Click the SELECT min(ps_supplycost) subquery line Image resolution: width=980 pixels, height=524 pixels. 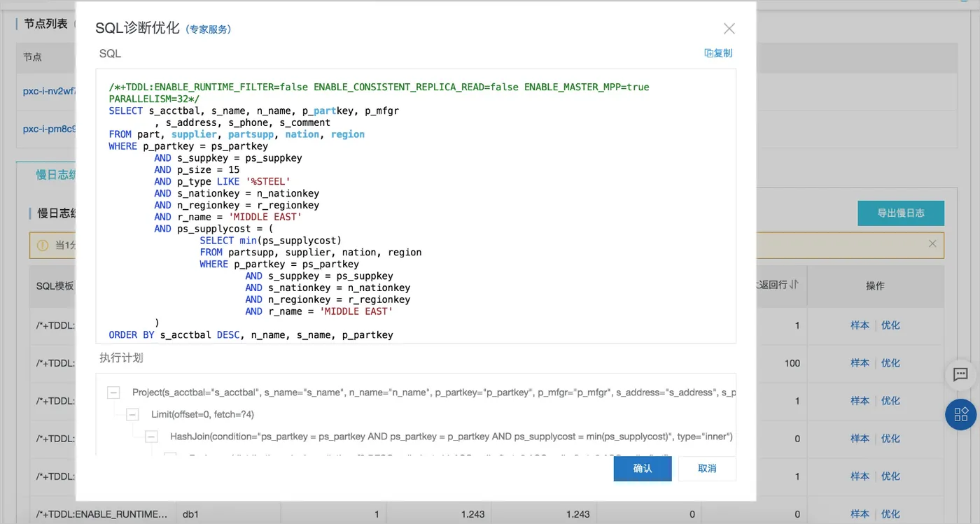click(x=270, y=241)
